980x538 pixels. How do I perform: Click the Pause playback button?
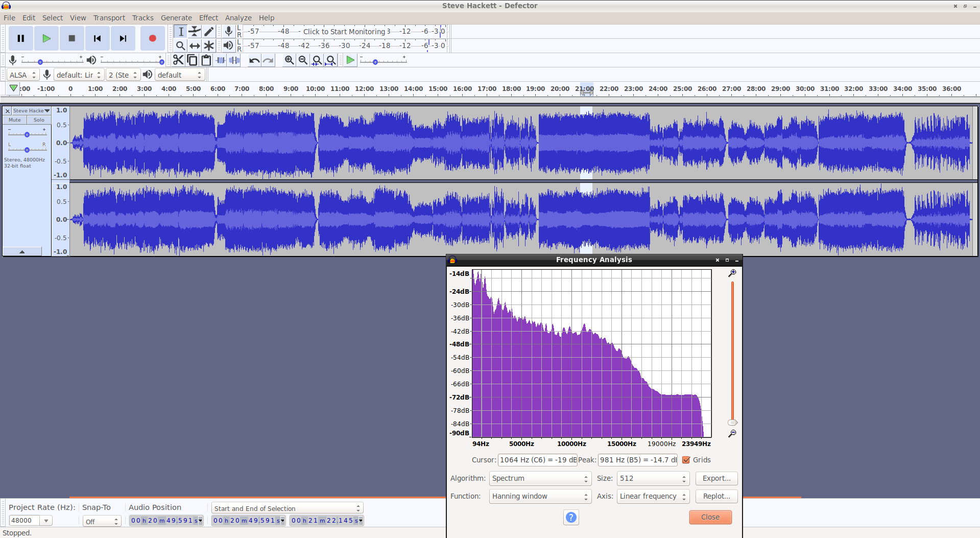coord(21,38)
